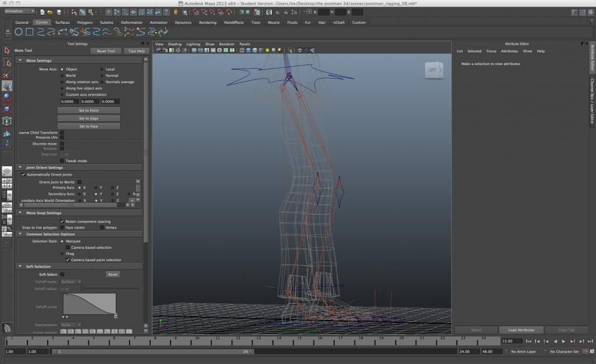The width and height of the screenshot is (596, 364).
Task: Switch to the Polygons shelf tab
Action: 85,23
